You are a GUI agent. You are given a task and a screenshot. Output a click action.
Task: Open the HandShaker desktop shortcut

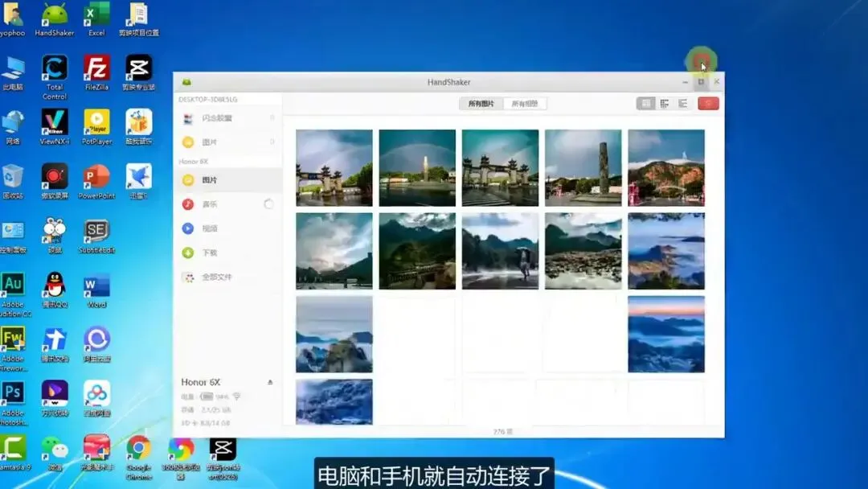point(55,18)
